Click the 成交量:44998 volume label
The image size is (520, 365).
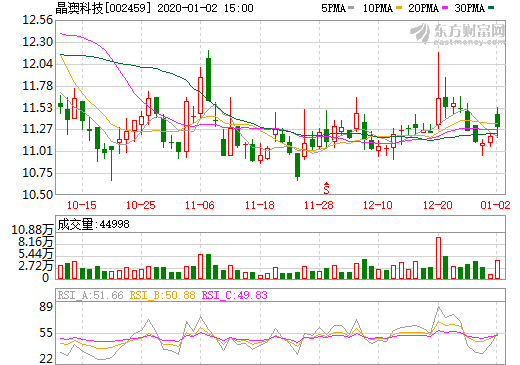click(x=93, y=224)
